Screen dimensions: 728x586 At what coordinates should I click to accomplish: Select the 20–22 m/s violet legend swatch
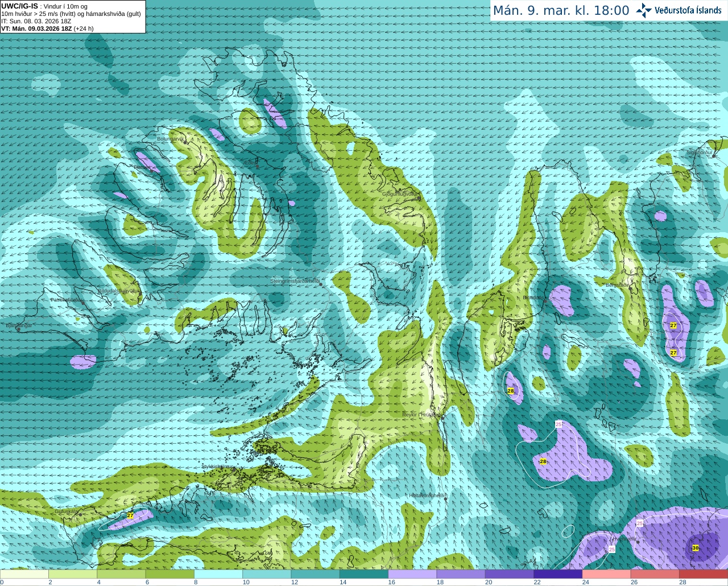(510, 574)
